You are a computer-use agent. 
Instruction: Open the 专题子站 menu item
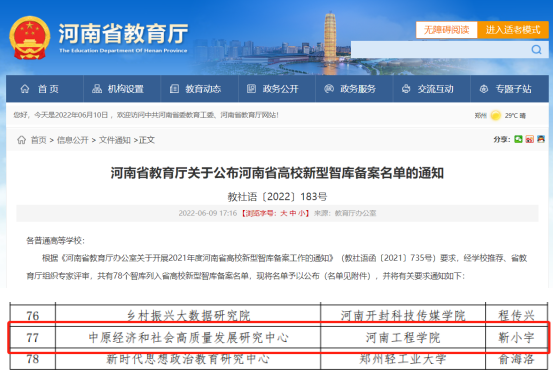(x=509, y=89)
